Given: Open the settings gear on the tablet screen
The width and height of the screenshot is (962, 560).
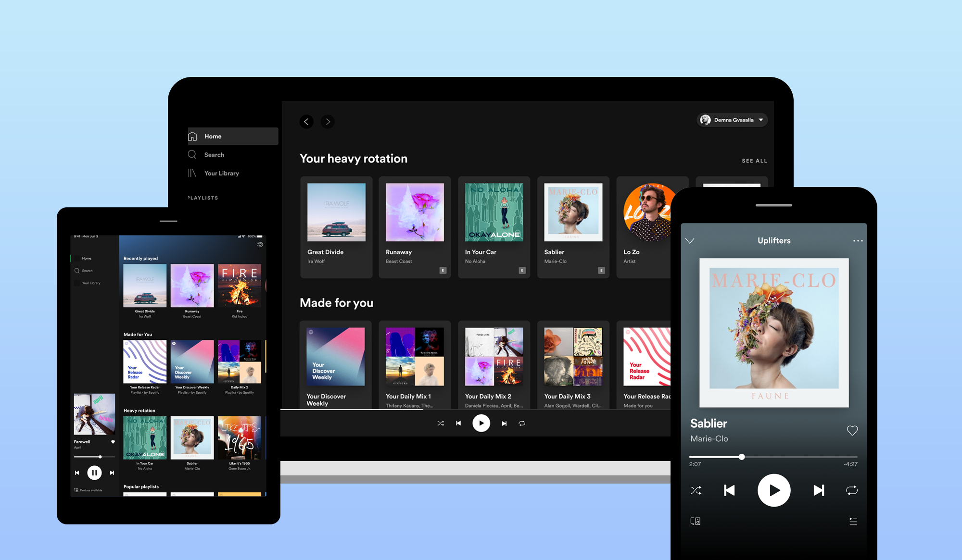Looking at the screenshot, I should tap(260, 244).
